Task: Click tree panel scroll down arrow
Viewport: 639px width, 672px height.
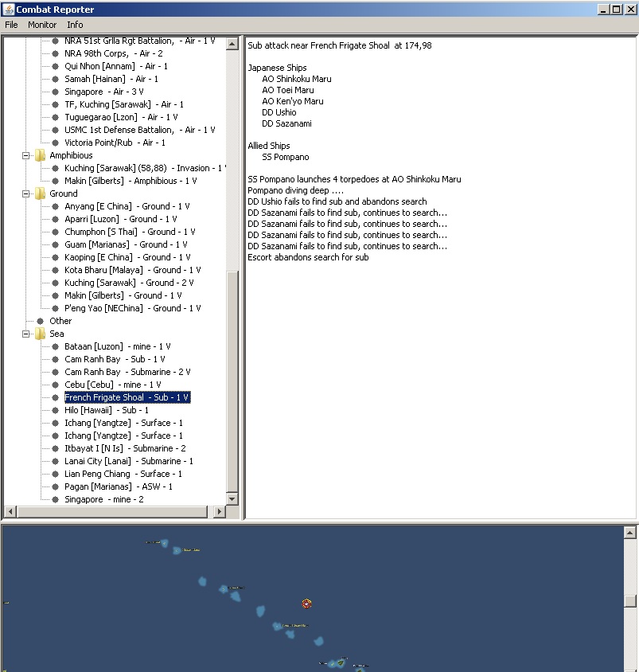Action: click(232, 498)
